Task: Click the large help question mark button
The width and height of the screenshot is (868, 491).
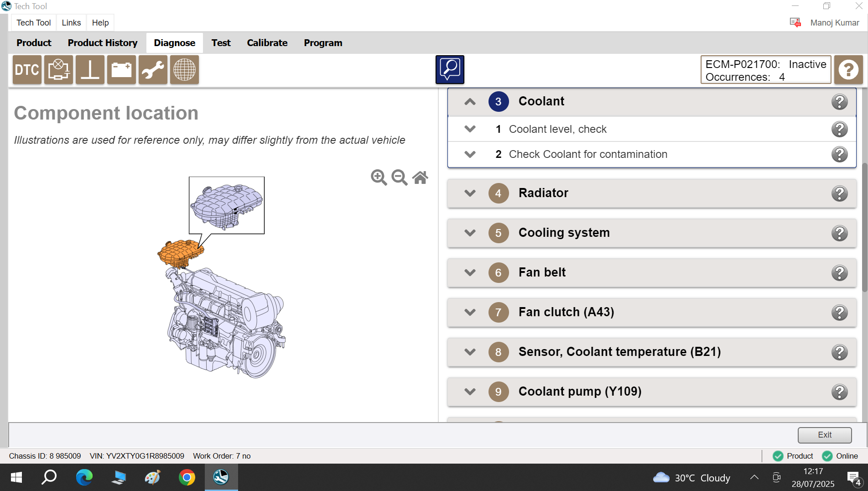Action: [848, 70]
